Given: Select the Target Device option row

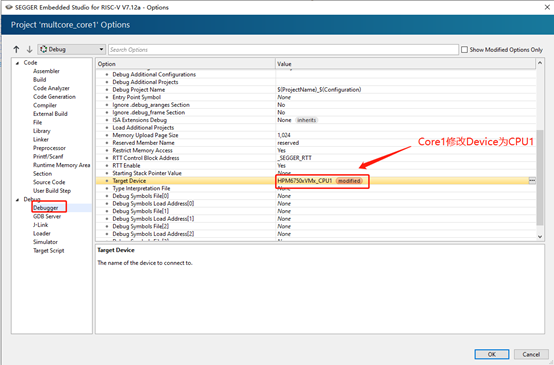Looking at the screenshot, I should [x=316, y=181].
